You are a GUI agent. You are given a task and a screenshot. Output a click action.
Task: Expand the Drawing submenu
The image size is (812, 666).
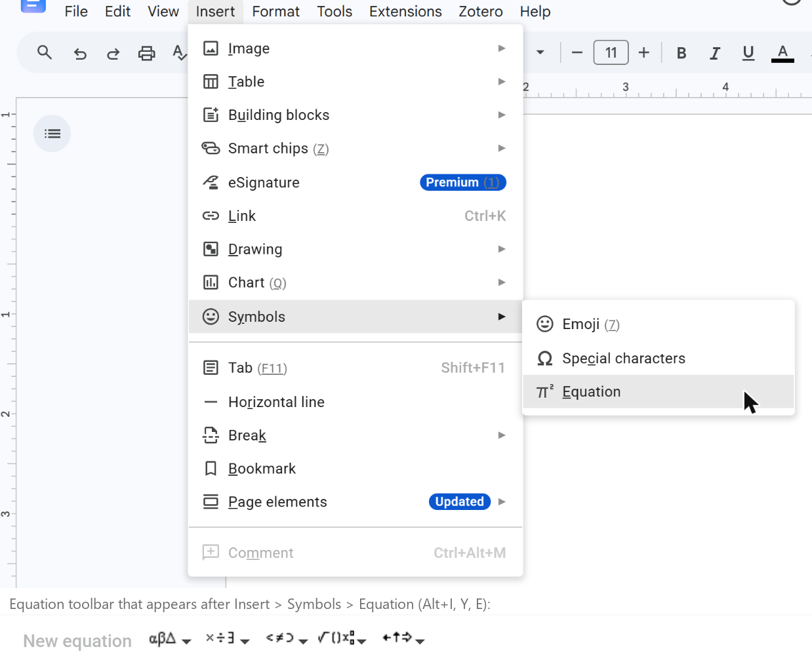click(x=355, y=249)
